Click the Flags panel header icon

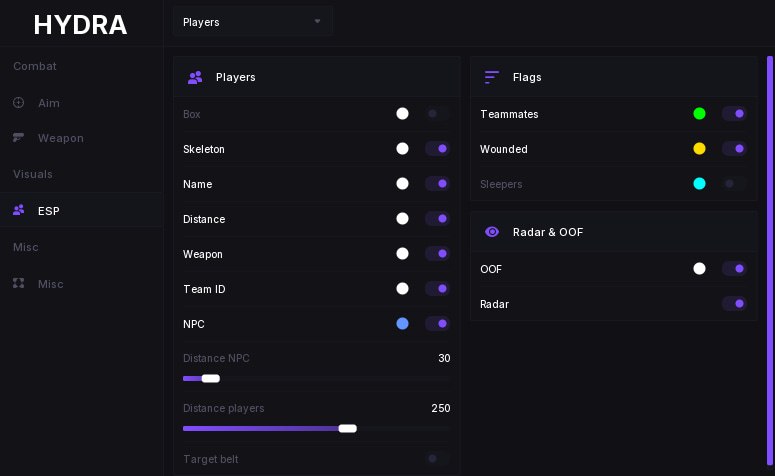[492, 77]
